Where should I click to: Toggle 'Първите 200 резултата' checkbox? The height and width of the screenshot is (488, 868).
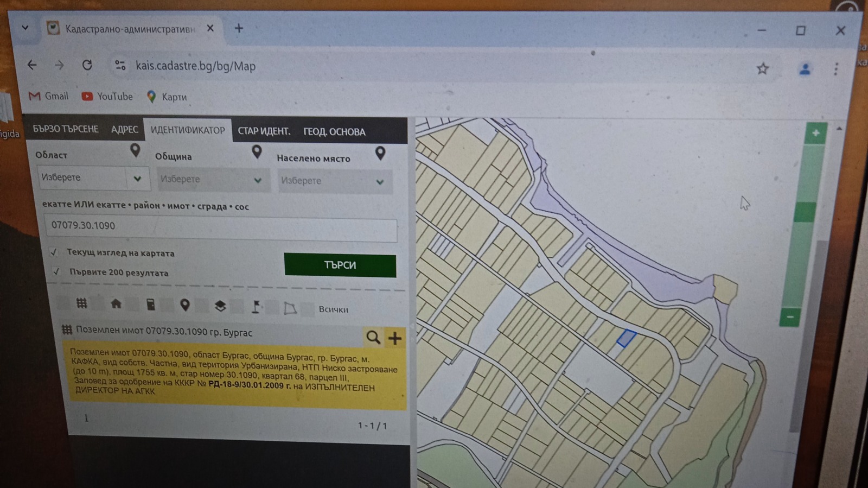coord(56,271)
